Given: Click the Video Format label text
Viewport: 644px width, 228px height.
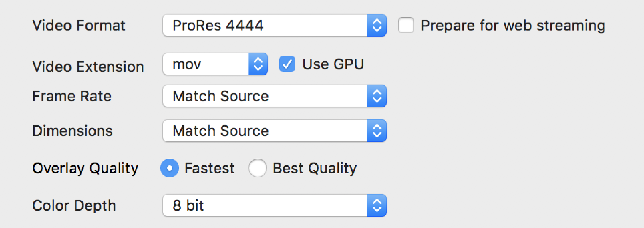Looking at the screenshot, I should pos(79,25).
